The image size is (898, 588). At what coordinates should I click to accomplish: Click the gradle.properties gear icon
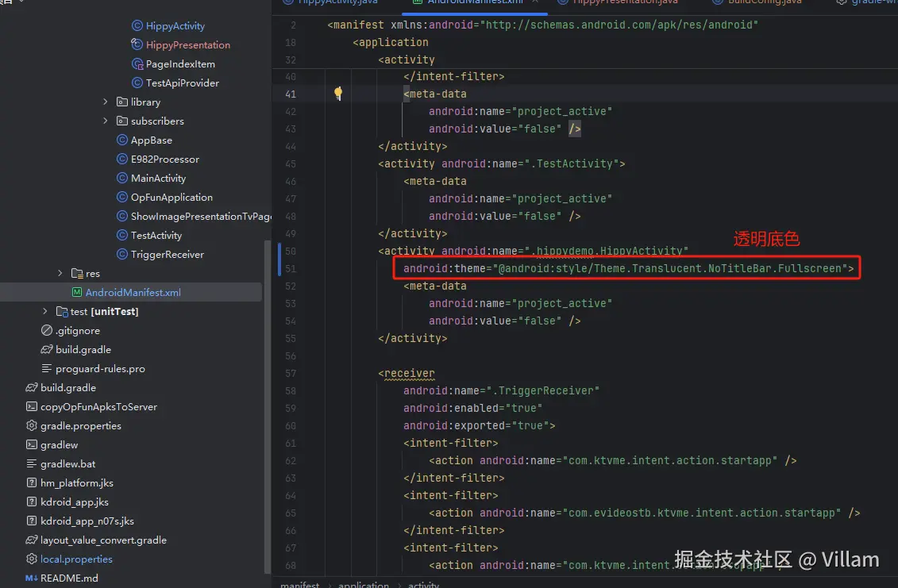[x=32, y=425]
